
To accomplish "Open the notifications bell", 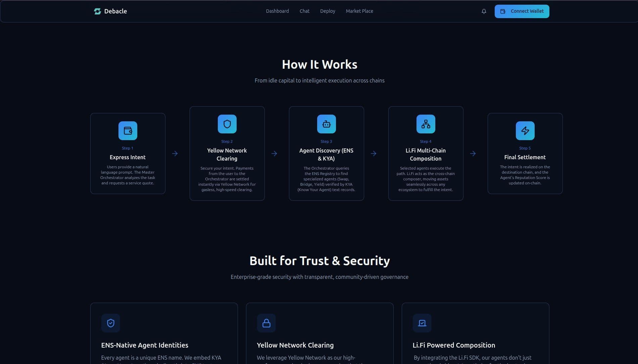I will click(x=484, y=11).
